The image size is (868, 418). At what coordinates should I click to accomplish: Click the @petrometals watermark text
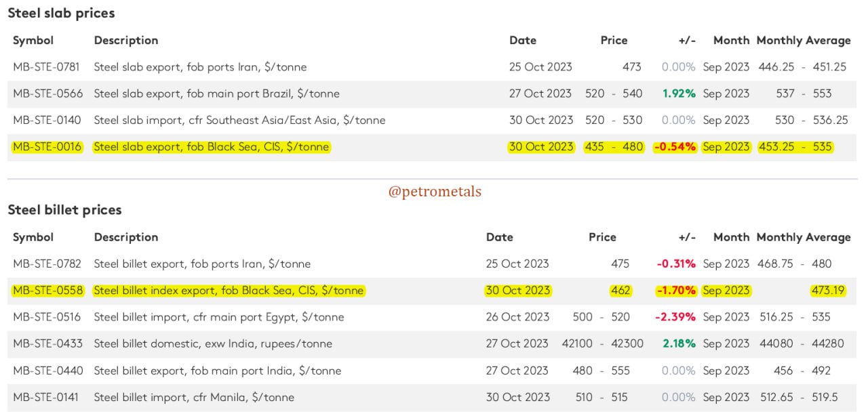pyautogui.click(x=435, y=192)
